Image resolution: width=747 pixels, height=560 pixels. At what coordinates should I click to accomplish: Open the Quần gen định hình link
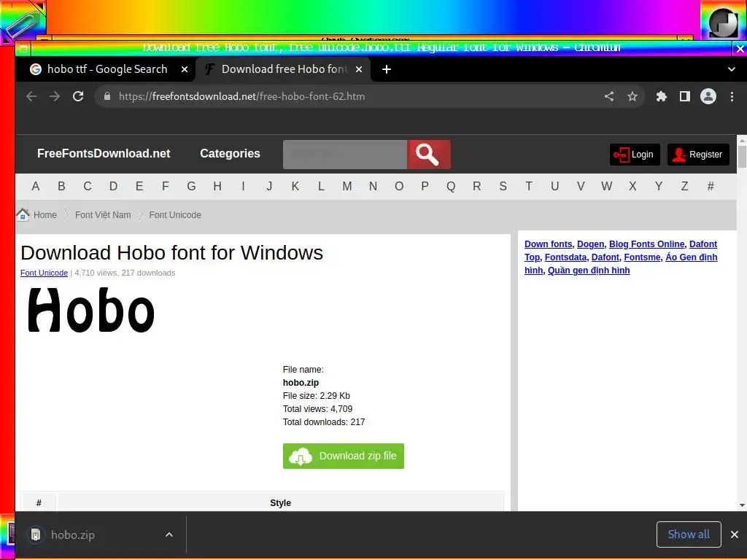tap(589, 271)
